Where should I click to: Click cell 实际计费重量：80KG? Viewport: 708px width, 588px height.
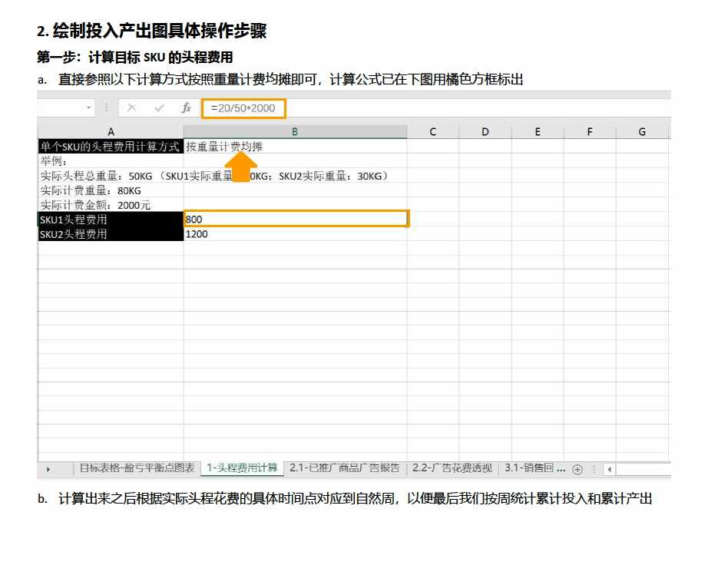pyautogui.click(x=111, y=190)
